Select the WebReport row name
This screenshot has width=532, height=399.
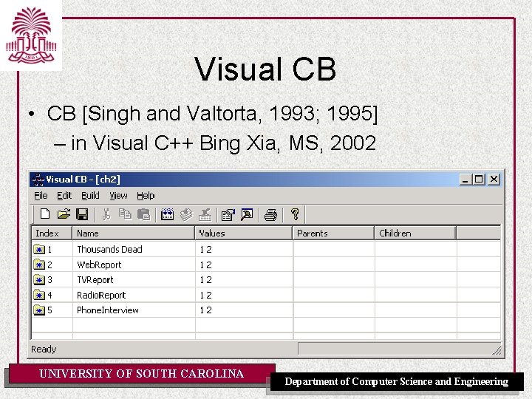(x=99, y=265)
